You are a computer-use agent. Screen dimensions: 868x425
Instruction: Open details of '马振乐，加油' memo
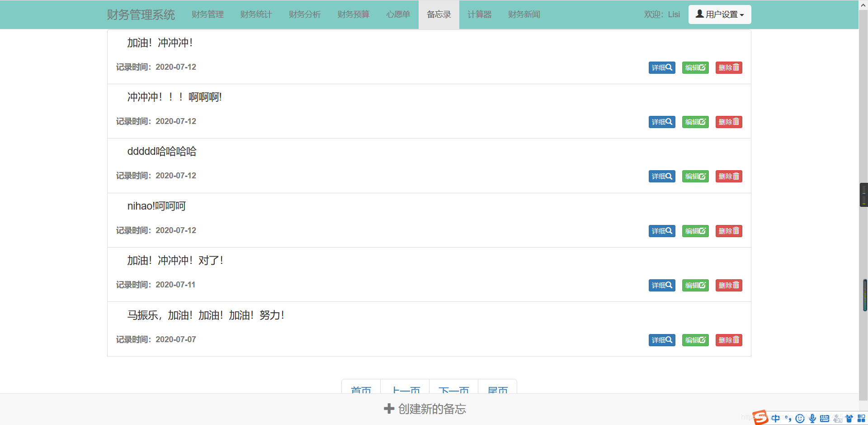click(x=662, y=340)
